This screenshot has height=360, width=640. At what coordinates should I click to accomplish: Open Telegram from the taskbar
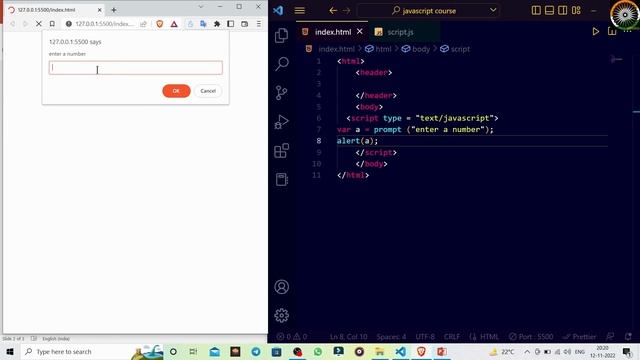(x=256, y=351)
